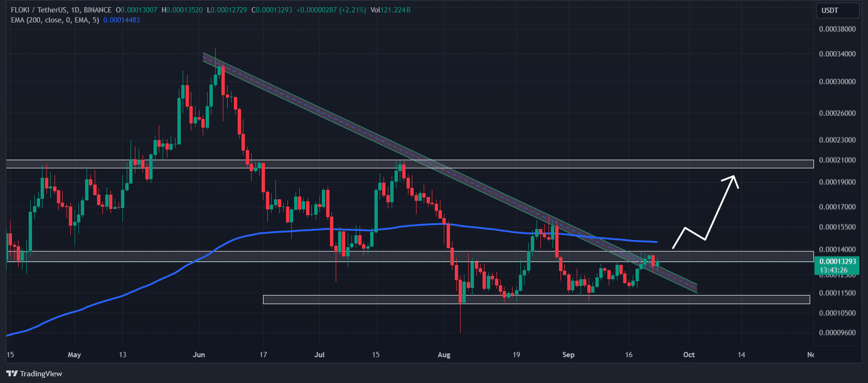The width and height of the screenshot is (868, 383).
Task: Click price axis label 0.00017000
Action: point(837,207)
